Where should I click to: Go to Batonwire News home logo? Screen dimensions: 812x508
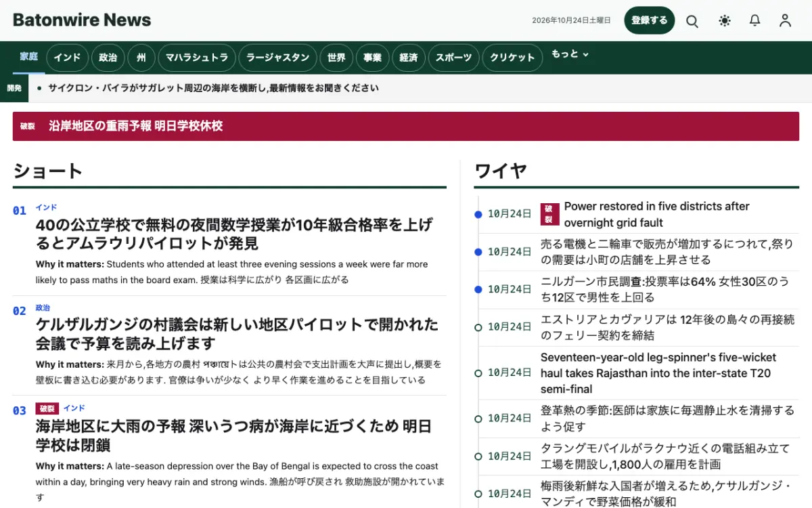[82, 20]
